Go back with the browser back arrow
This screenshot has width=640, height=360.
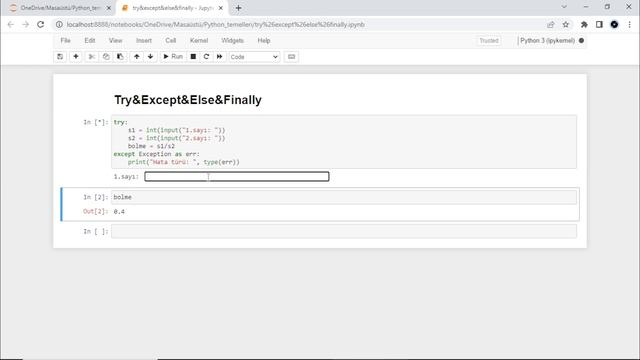click(11, 24)
